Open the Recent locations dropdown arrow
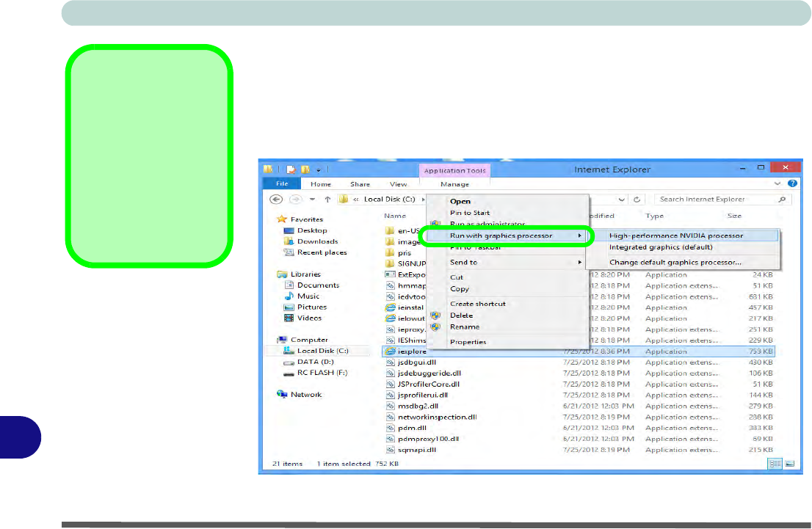Viewport: 812px width, 529px height. (312, 200)
